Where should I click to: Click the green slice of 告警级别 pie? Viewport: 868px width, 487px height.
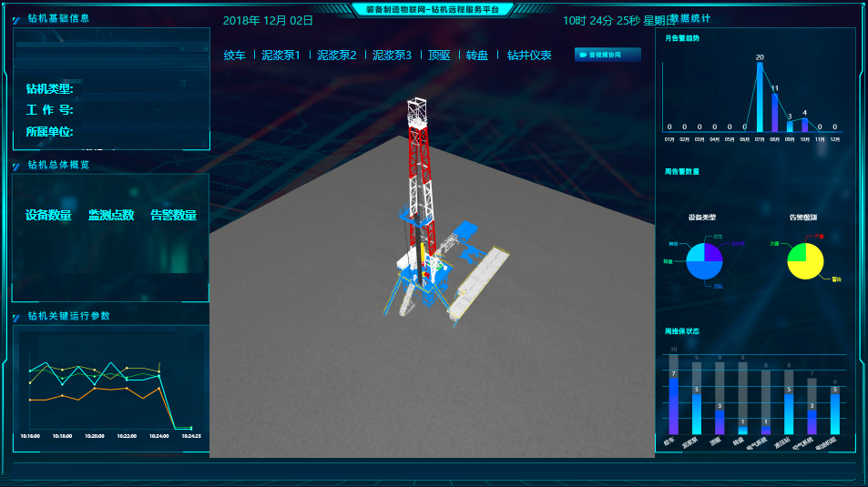click(x=797, y=251)
